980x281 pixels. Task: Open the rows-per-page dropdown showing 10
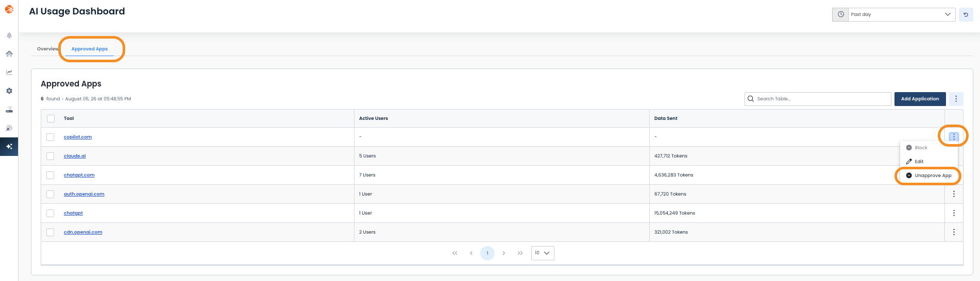[x=543, y=253]
